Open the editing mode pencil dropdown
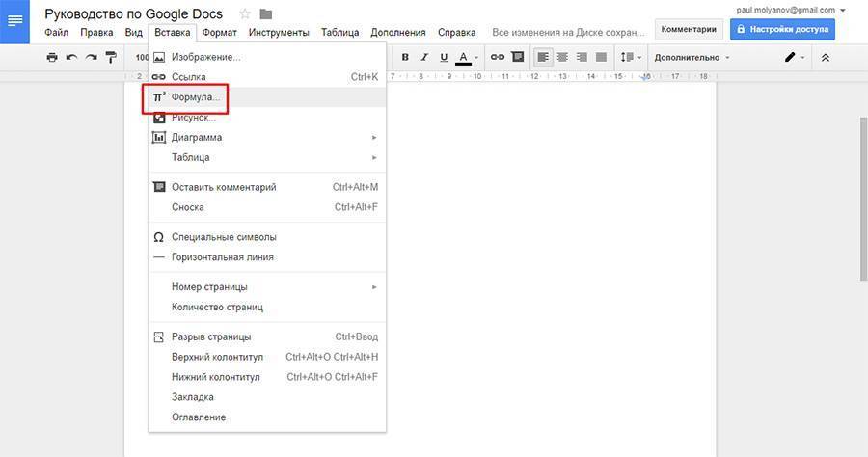868x457 pixels. 795,57
